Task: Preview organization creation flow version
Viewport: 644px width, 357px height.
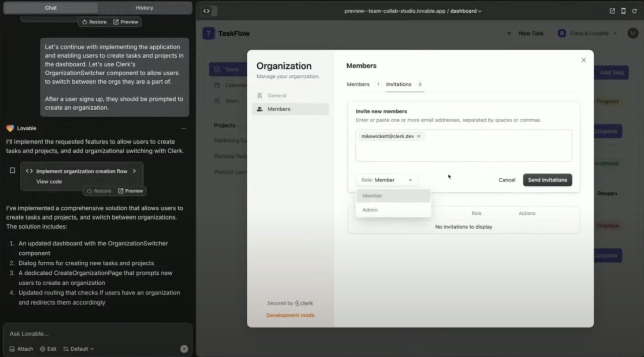Action: 131,191
